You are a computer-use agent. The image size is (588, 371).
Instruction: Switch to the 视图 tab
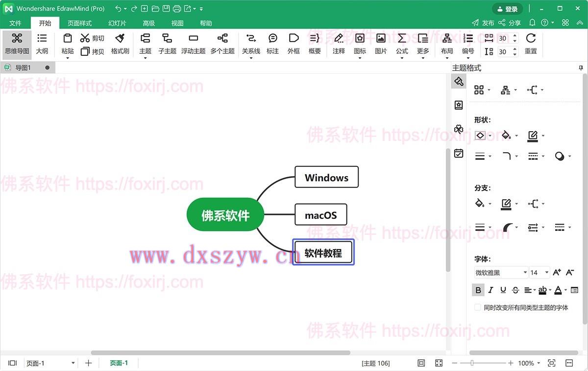click(x=177, y=23)
